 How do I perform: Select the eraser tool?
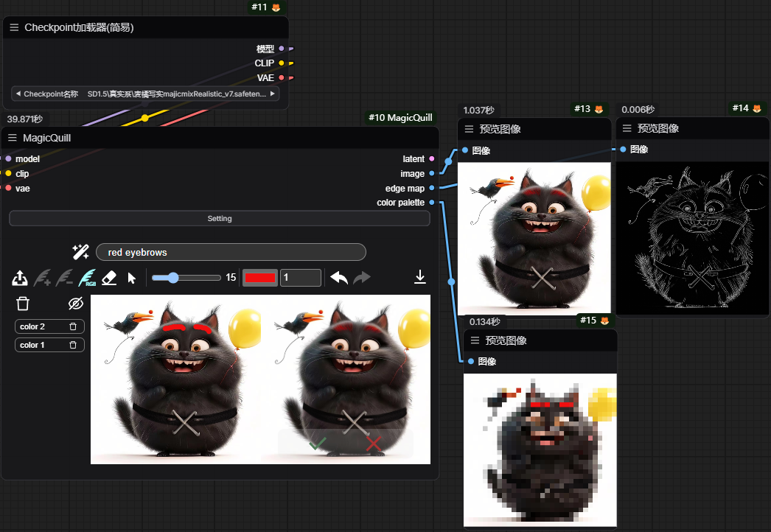[x=109, y=278]
